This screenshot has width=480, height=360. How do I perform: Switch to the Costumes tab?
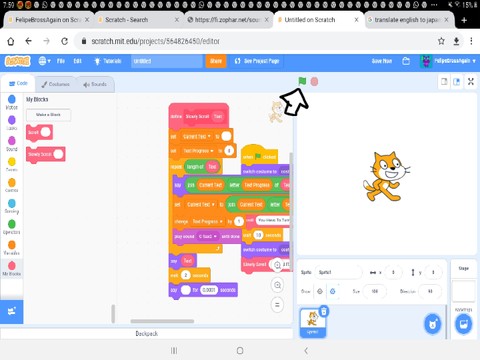(56, 84)
